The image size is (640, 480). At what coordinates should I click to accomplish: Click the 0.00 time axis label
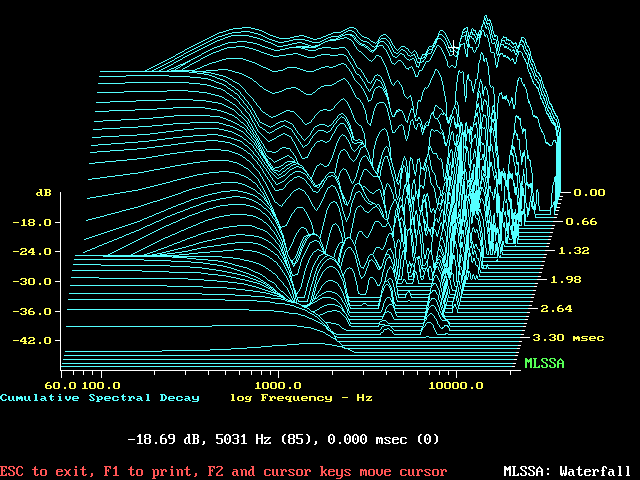click(589, 193)
